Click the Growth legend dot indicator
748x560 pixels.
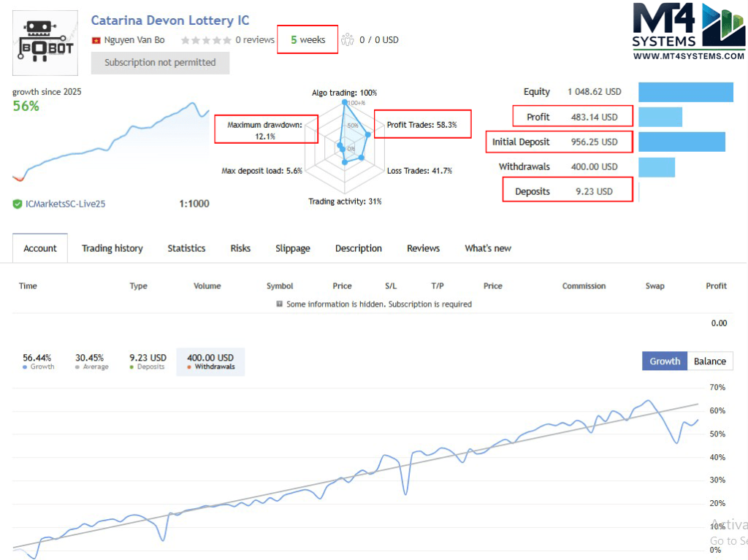23,367
